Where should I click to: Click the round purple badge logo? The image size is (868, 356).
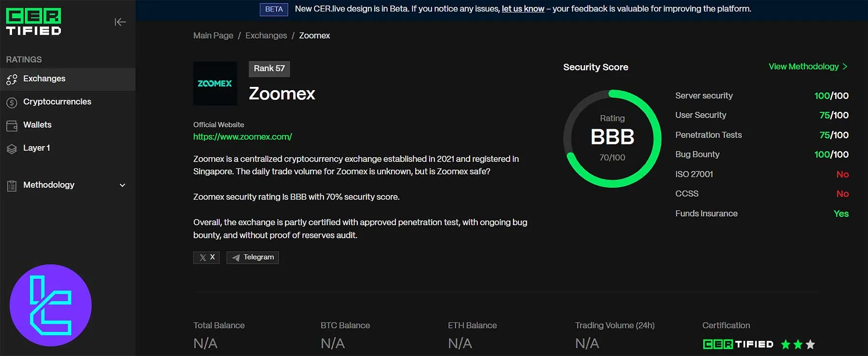51,305
